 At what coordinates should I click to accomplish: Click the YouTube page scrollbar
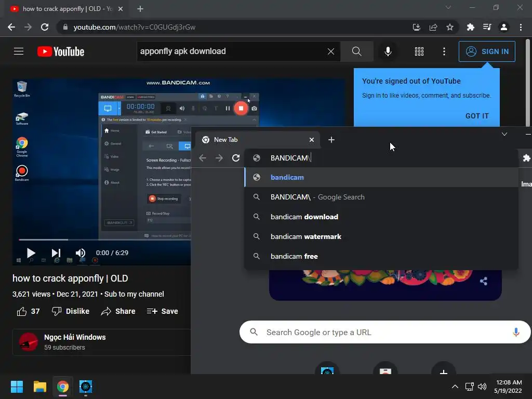(528, 82)
